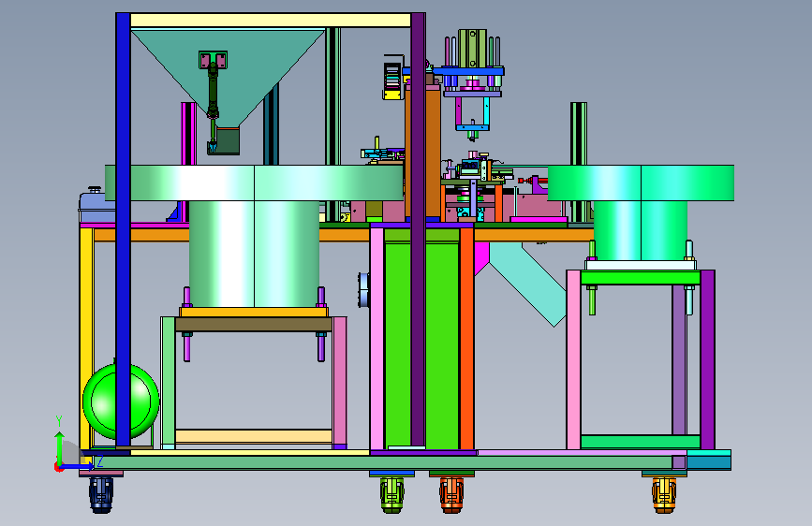This screenshot has width=812, height=526.
Task: Select the pale-green bowl cylindrical base
Action: pos(254,254)
